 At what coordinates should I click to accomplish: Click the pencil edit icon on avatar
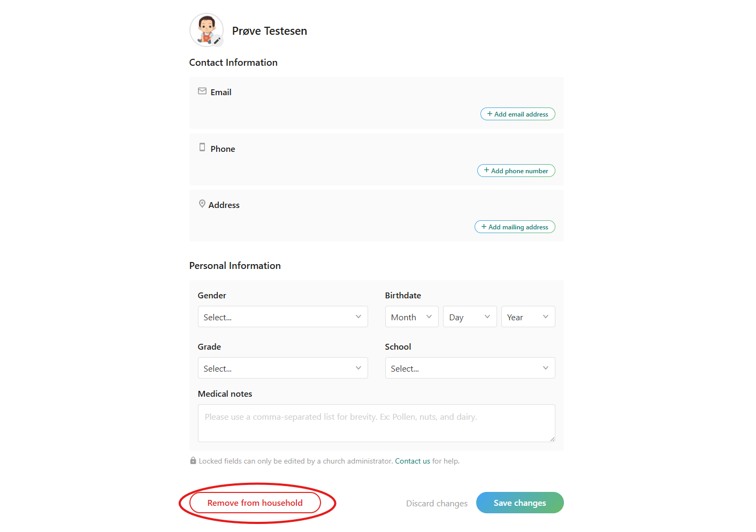217,40
